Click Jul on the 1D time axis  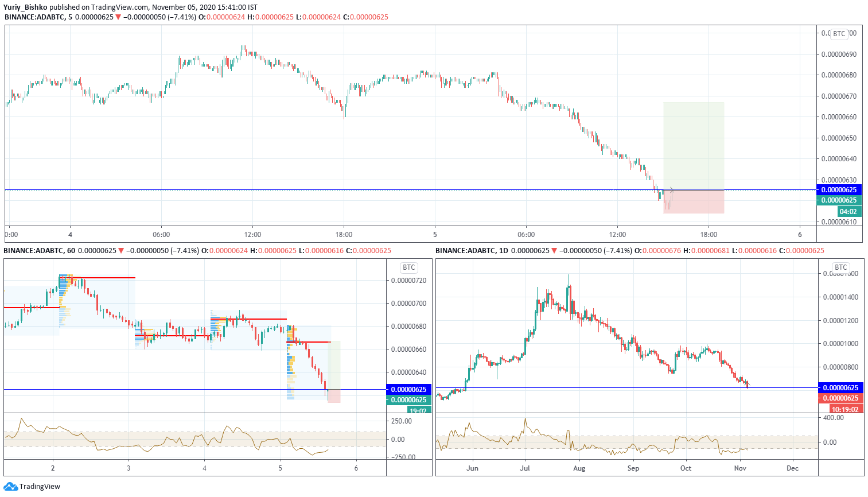[x=524, y=468]
